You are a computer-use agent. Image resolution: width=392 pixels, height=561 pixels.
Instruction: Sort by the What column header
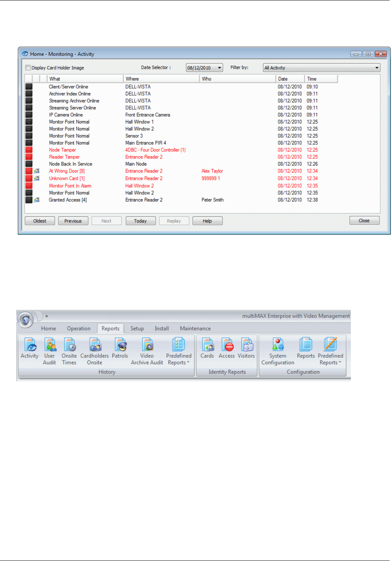coord(85,79)
